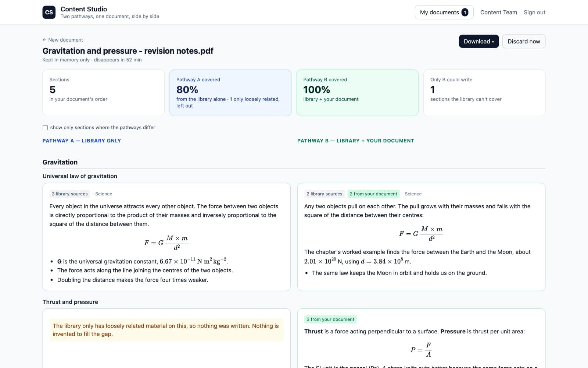
Task: Click the "3 library sources" badge
Action: tap(70, 194)
